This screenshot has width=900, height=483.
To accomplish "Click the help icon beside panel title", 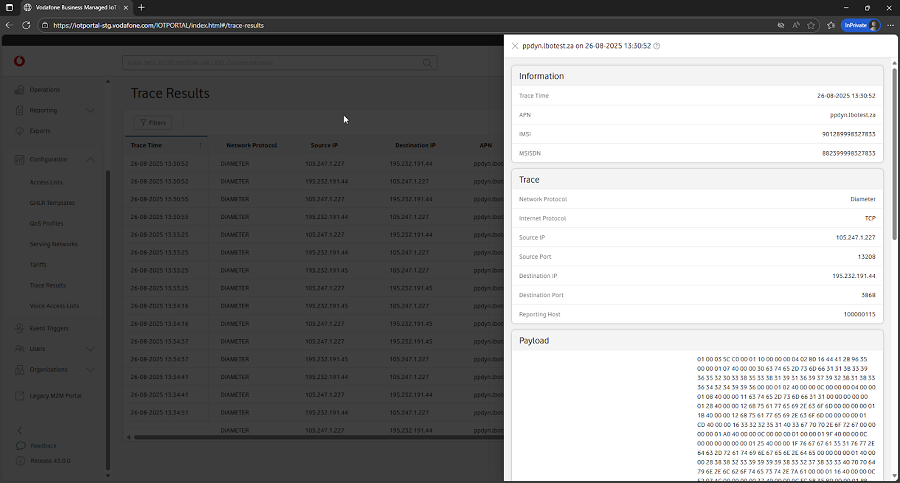I will (x=657, y=46).
